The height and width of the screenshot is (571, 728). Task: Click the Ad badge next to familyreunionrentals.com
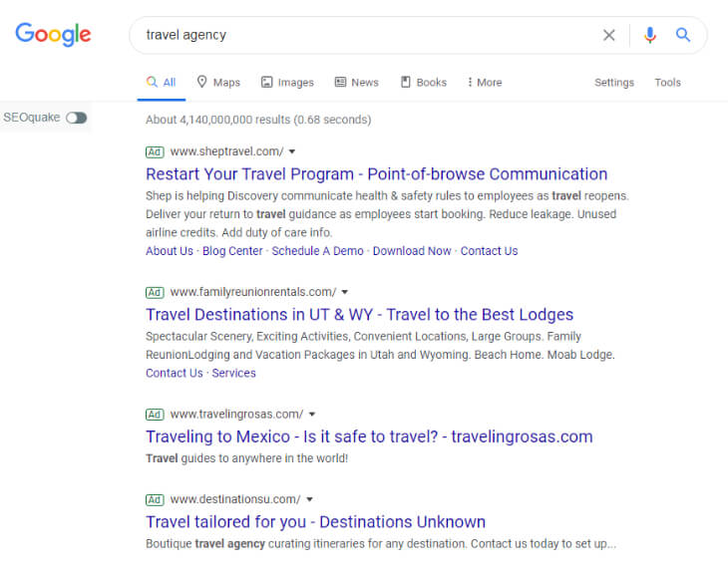pyautogui.click(x=155, y=292)
